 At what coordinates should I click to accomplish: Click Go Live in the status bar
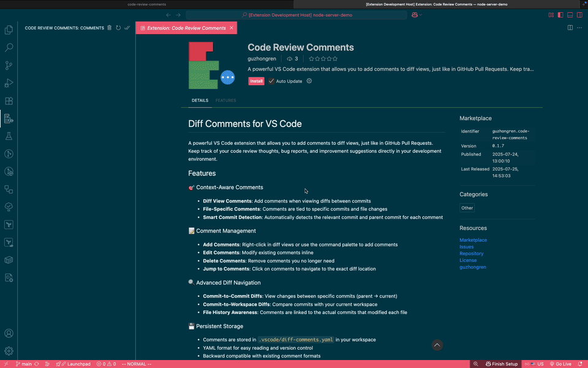560,364
